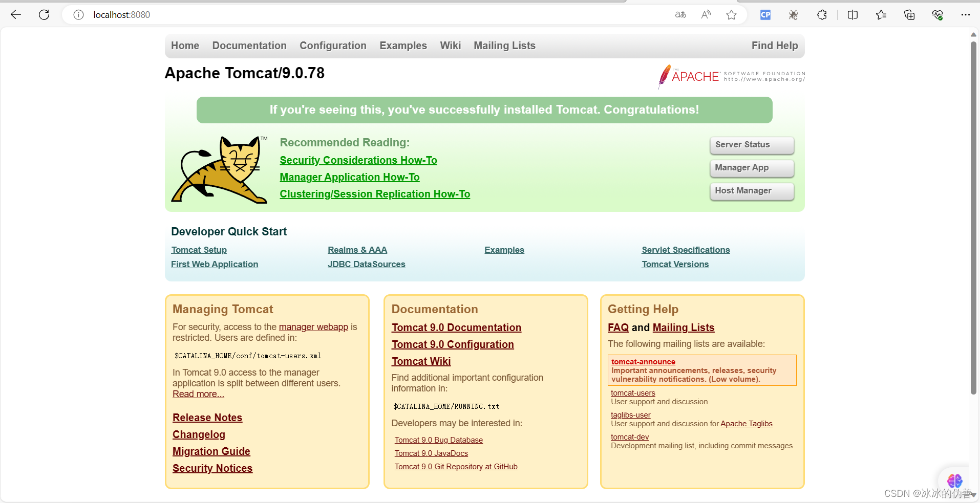
Task: Reload the page with the refresh icon
Action: tap(44, 15)
